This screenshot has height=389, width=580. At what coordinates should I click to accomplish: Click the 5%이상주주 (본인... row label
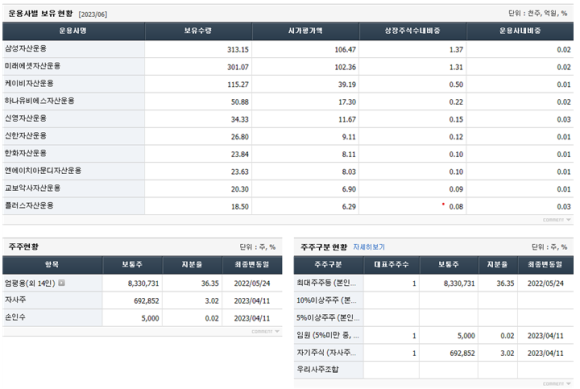327,318
